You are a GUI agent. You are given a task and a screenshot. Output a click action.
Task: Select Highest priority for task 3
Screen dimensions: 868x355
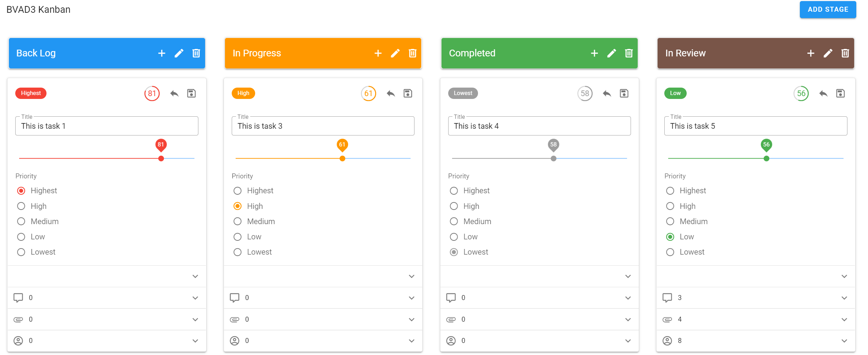click(237, 191)
